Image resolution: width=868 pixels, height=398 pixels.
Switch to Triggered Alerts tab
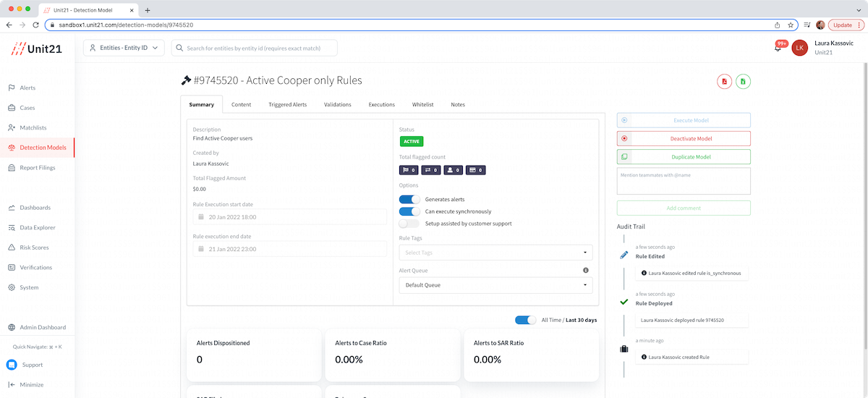(287, 105)
